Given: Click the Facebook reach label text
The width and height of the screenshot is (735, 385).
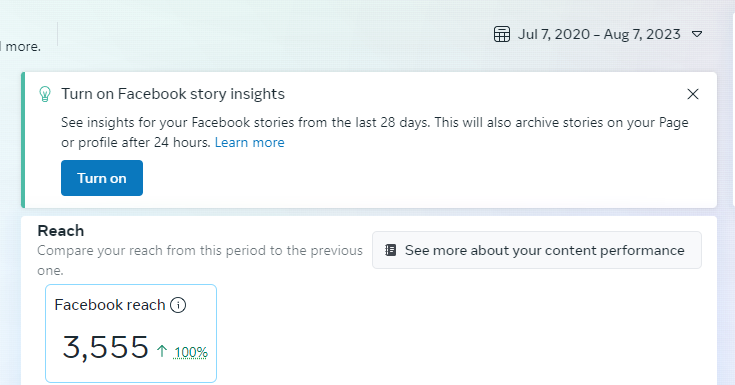Looking at the screenshot, I should (x=110, y=305).
